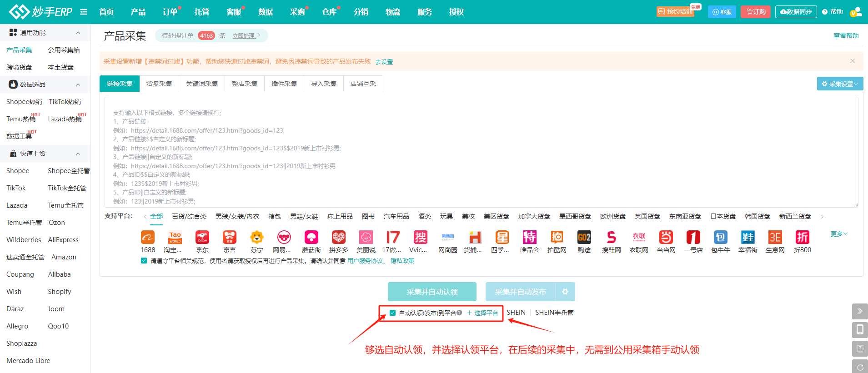The image size is (868, 373).
Task: Switch to 整店采集 tab
Action: point(245,84)
